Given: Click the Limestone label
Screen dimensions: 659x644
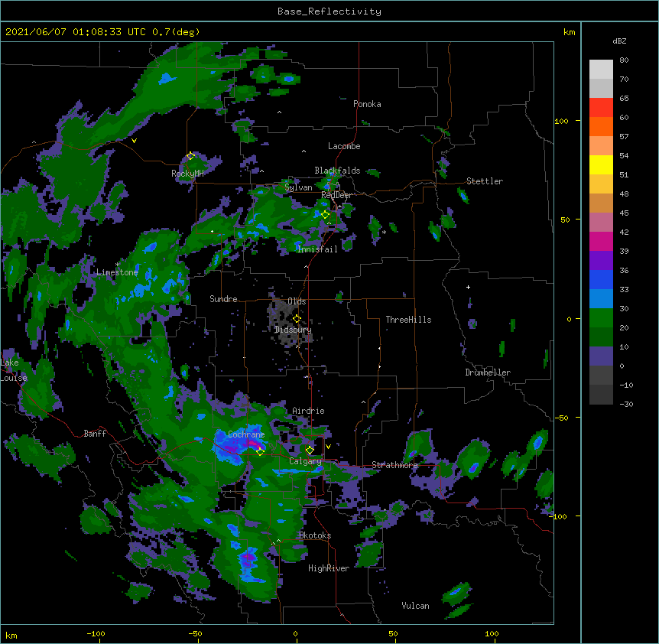Looking at the screenshot, I should [117, 272].
